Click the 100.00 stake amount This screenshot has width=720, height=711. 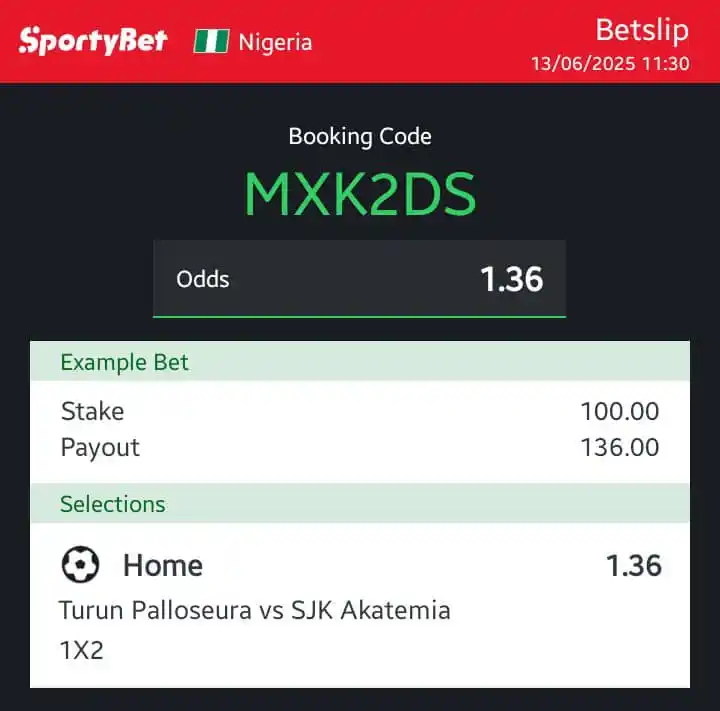coord(620,411)
